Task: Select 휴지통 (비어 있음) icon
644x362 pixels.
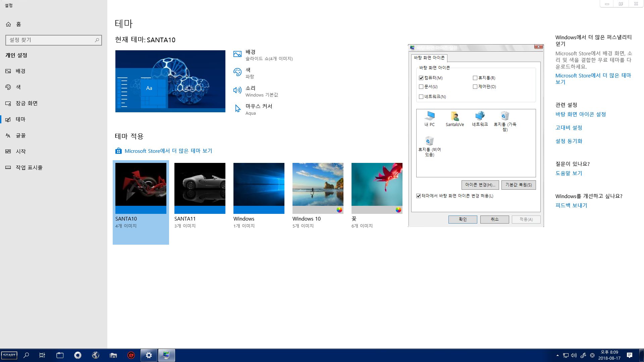Action: (x=429, y=146)
